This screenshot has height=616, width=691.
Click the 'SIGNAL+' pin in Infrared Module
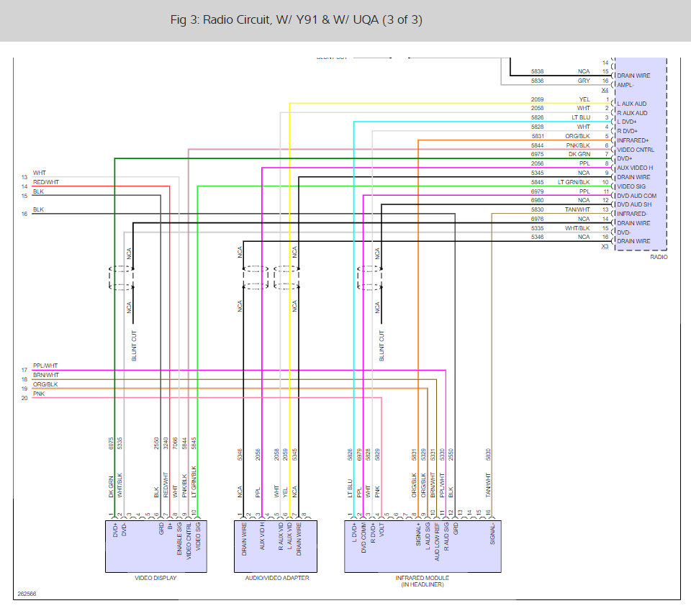point(418,535)
